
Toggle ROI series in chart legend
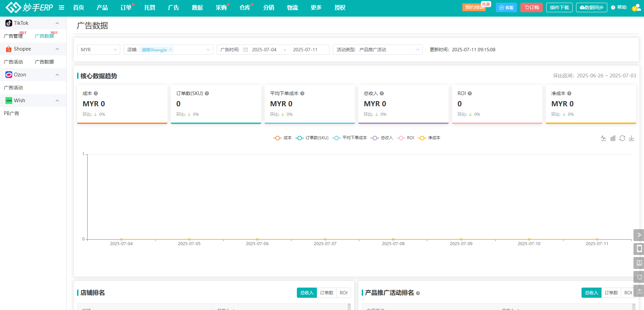point(406,138)
